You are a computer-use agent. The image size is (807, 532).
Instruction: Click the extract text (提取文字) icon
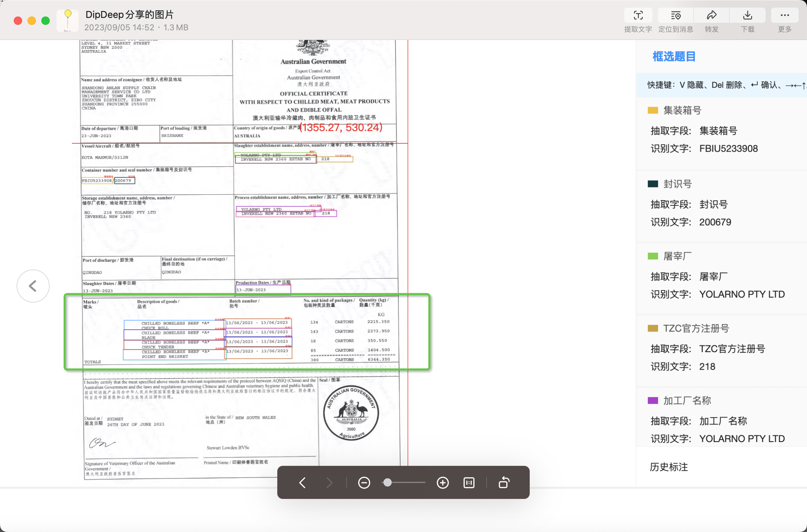pos(638,16)
